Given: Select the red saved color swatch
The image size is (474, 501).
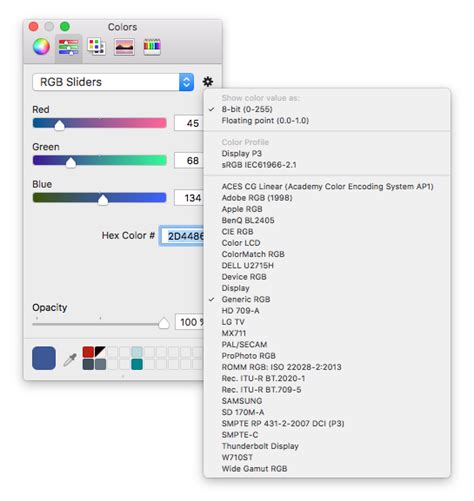Looking at the screenshot, I should [88, 352].
